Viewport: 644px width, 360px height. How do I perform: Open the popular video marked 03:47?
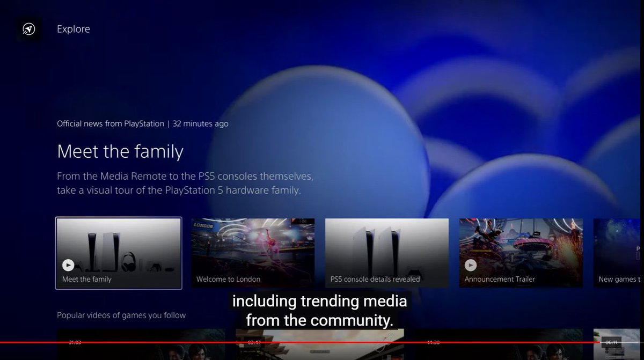coord(320,344)
